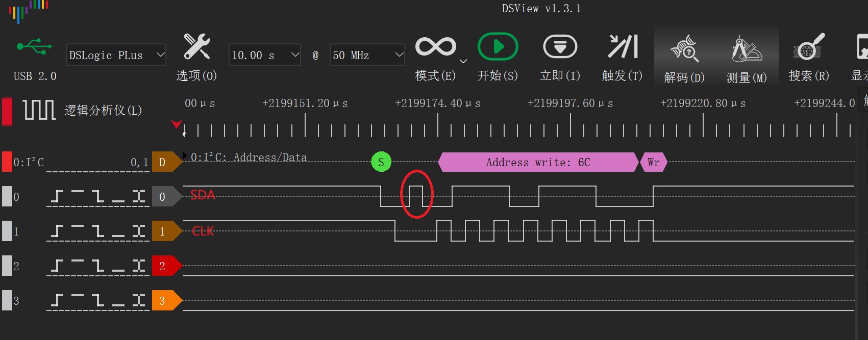Screen dimensions: 868x340
Task: Open the mode dropdown arrow beside infinity icon
Action: click(x=463, y=61)
